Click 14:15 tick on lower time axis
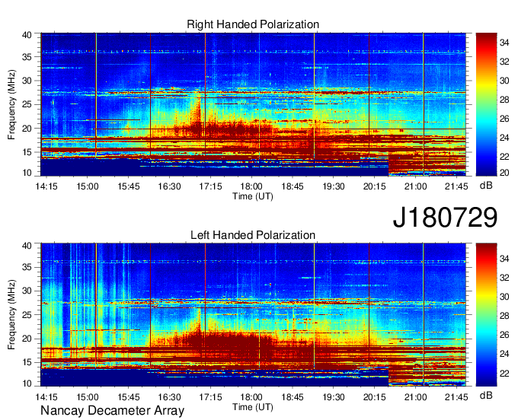518x420 pixels. tap(46, 396)
